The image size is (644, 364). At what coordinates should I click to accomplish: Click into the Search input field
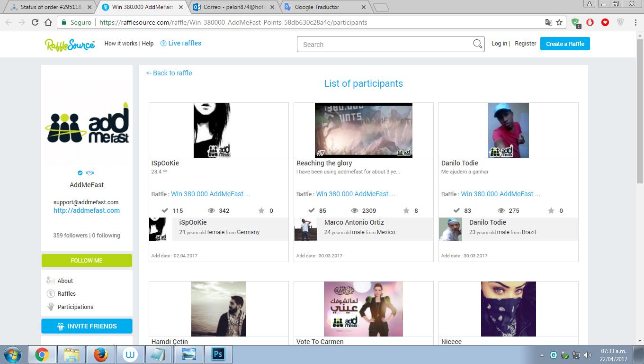point(384,45)
